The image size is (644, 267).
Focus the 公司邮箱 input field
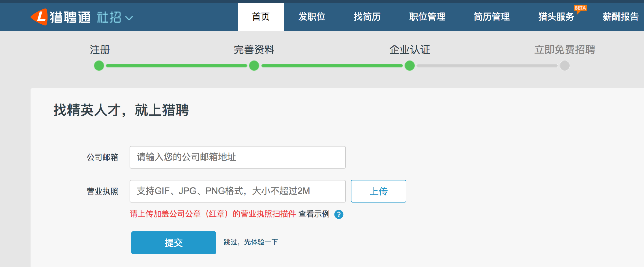(237, 157)
